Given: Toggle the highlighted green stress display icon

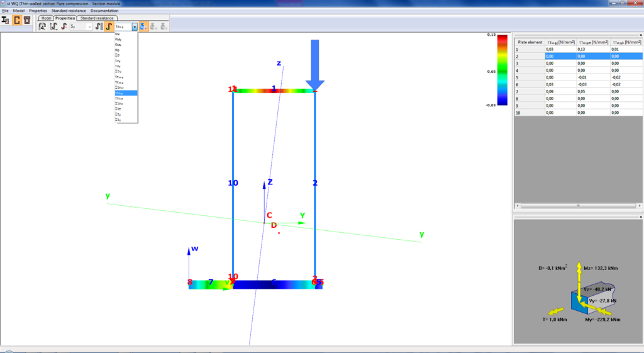Looking at the screenshot, I should coord(109,26).
